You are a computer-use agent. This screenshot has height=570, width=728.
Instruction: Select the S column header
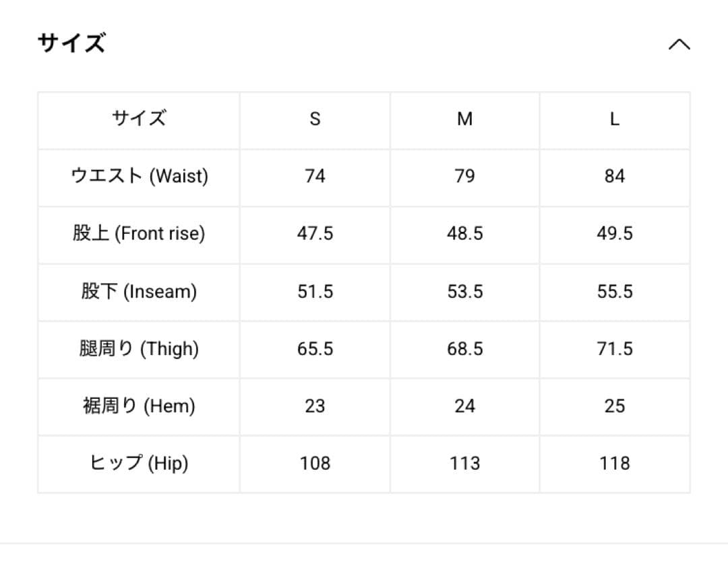(315, 119)
